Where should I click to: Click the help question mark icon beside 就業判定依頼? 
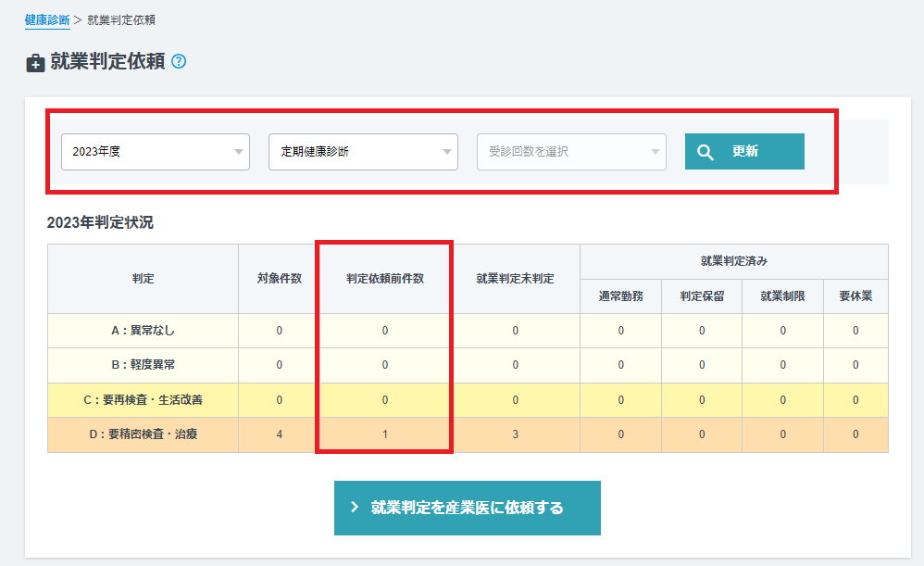point(180,62)
